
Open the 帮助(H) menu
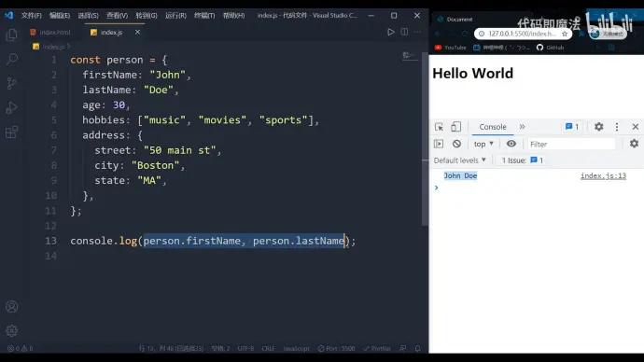coord(233,16)
